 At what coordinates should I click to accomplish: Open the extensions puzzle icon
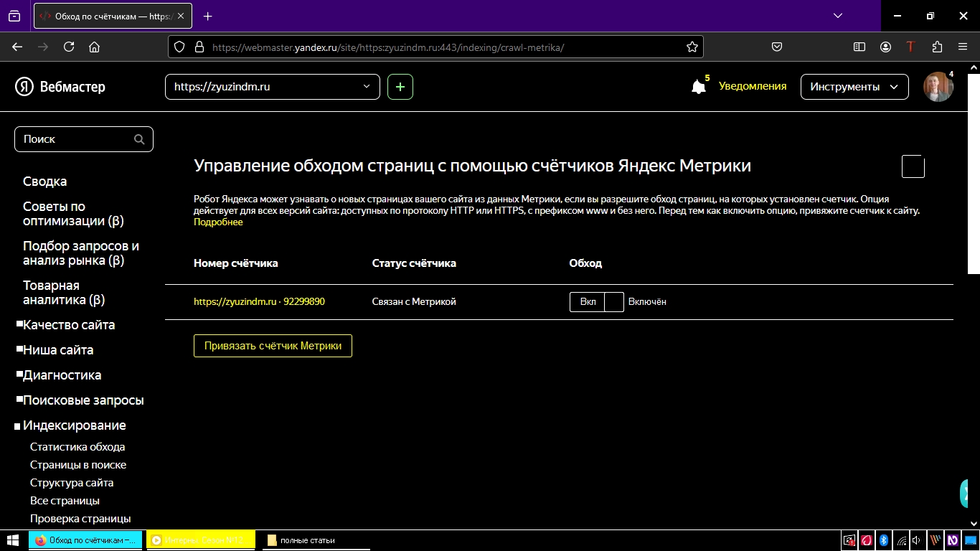point(937,47)
